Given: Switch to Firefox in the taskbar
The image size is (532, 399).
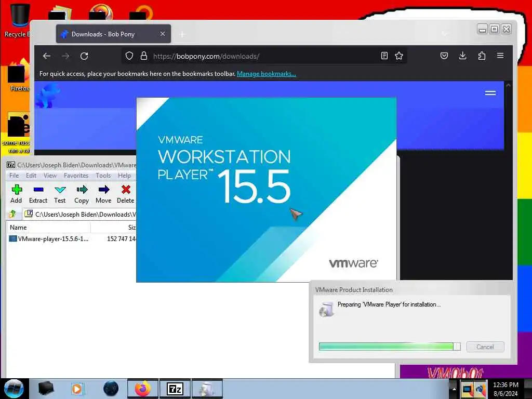Looking at the screenshot, I should pyautogui.click(x=143, y=389).
